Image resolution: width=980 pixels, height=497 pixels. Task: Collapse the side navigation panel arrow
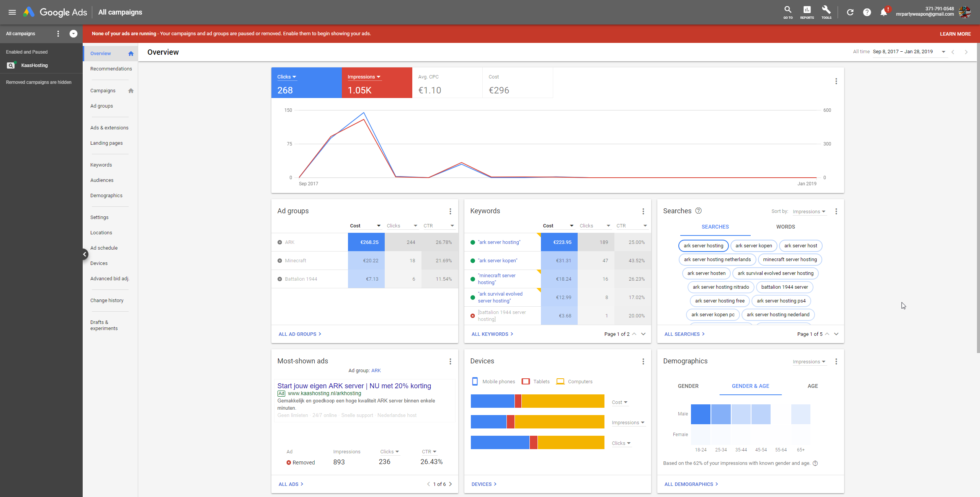(x=85, y=254)
